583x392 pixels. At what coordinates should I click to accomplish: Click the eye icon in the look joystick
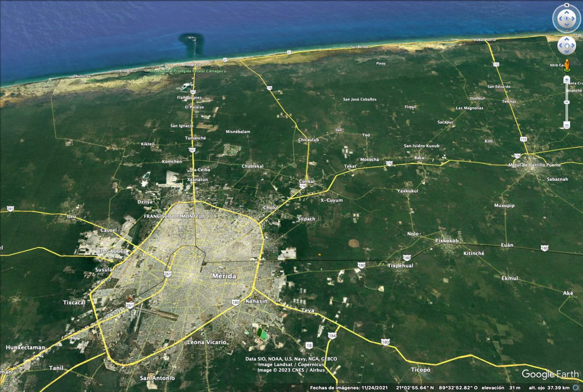coord(566,19)
